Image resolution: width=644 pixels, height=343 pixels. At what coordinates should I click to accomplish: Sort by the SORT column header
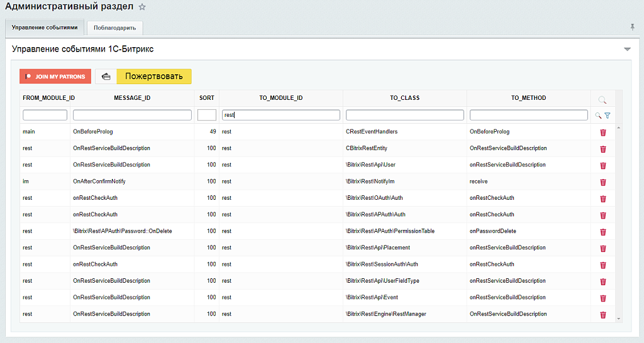pyautogui.click(x=206, y=98)
